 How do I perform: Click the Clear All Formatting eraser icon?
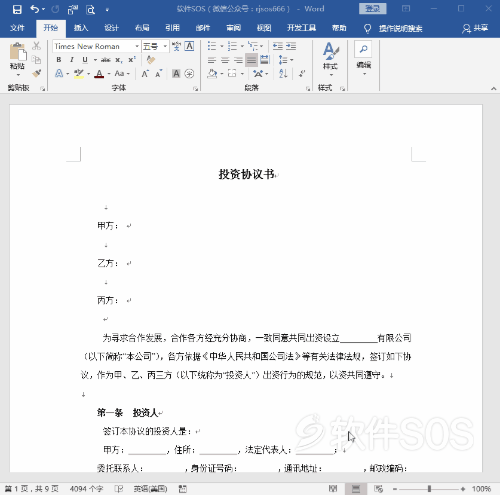tap(151, 60)
